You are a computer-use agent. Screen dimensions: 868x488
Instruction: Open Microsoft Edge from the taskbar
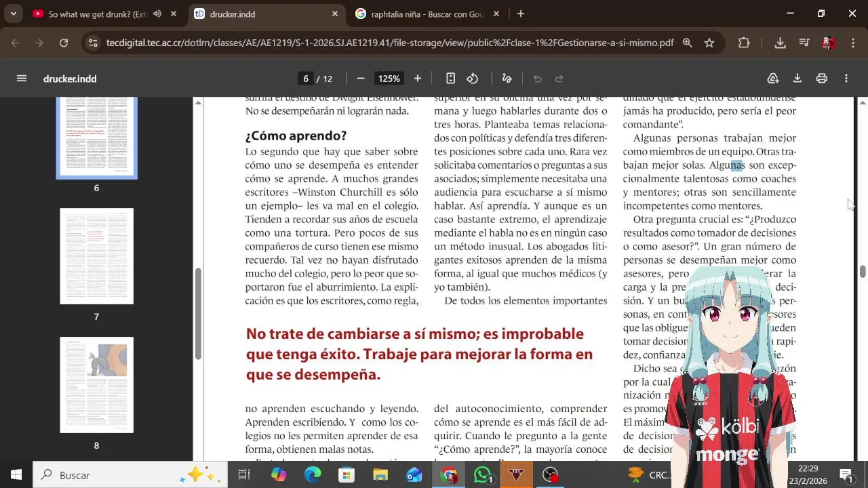click(313, 475)
